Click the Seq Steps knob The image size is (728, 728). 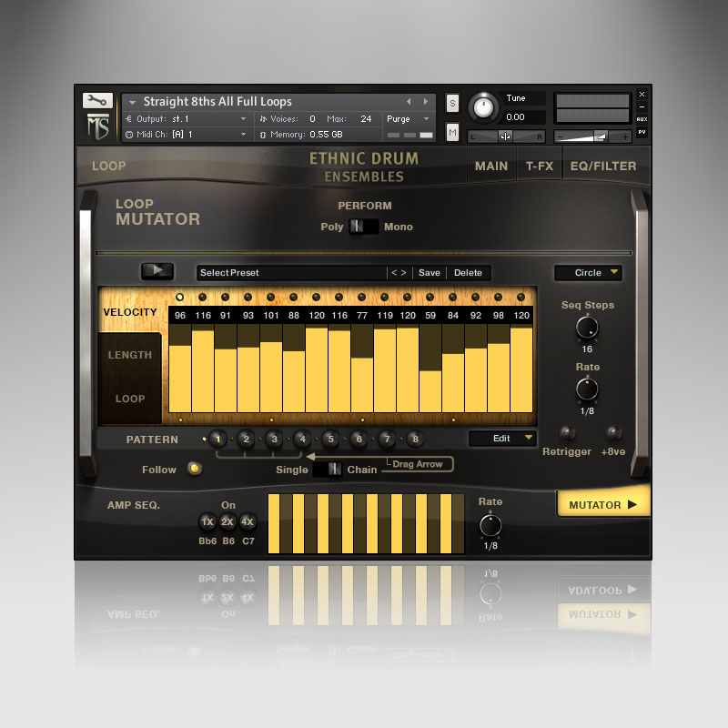(x=588, y=327)
